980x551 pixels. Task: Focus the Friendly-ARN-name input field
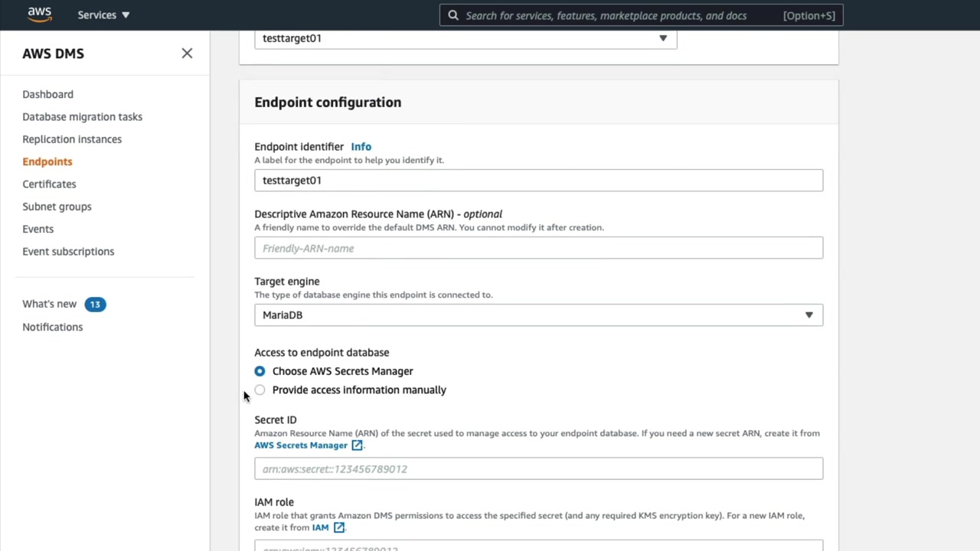coord(538,248)
